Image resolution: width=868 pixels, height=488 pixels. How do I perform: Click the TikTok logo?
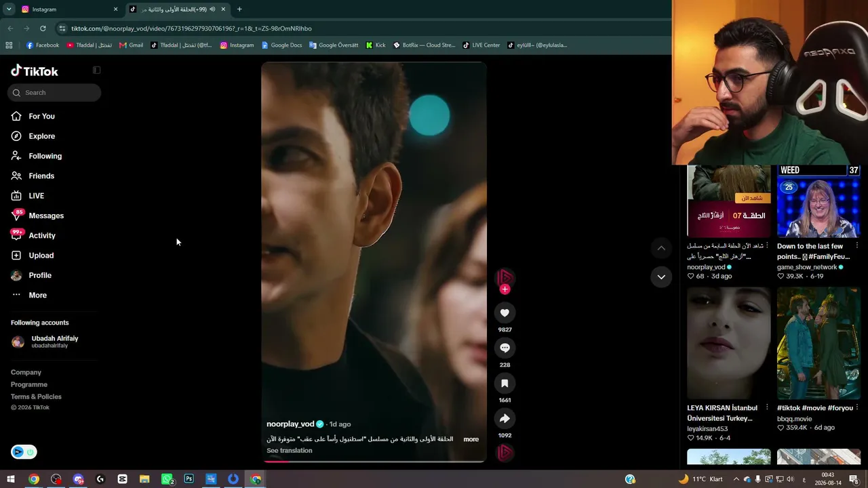35,71
